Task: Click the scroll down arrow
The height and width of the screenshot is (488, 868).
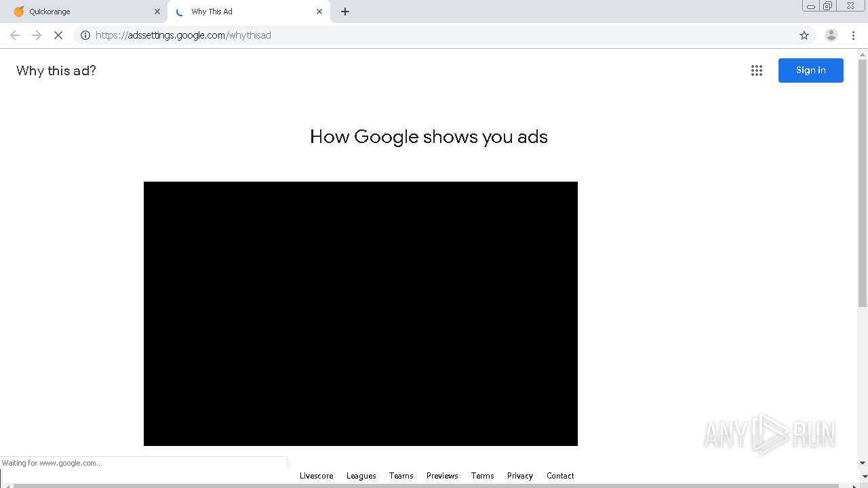Action: coord(863,463)
